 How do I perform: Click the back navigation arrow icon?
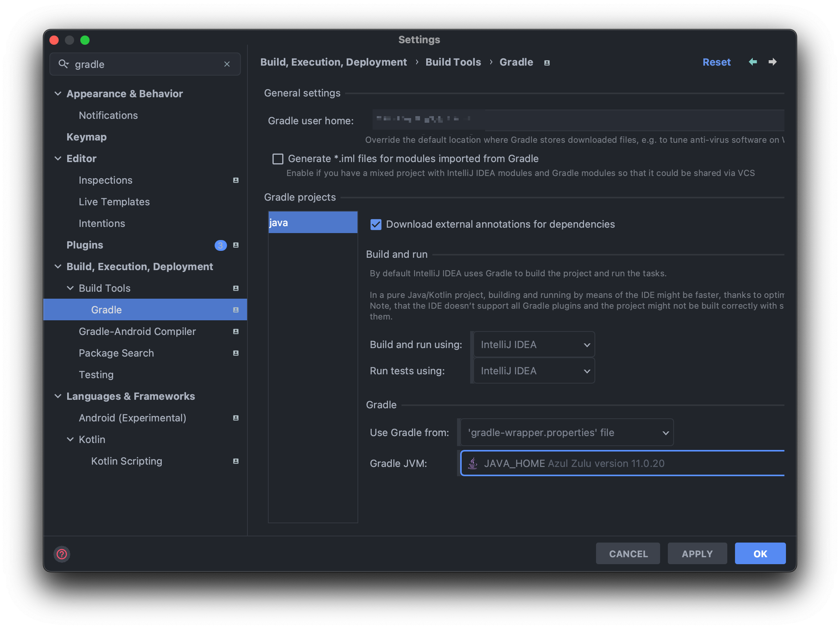(x=752, y=62)
